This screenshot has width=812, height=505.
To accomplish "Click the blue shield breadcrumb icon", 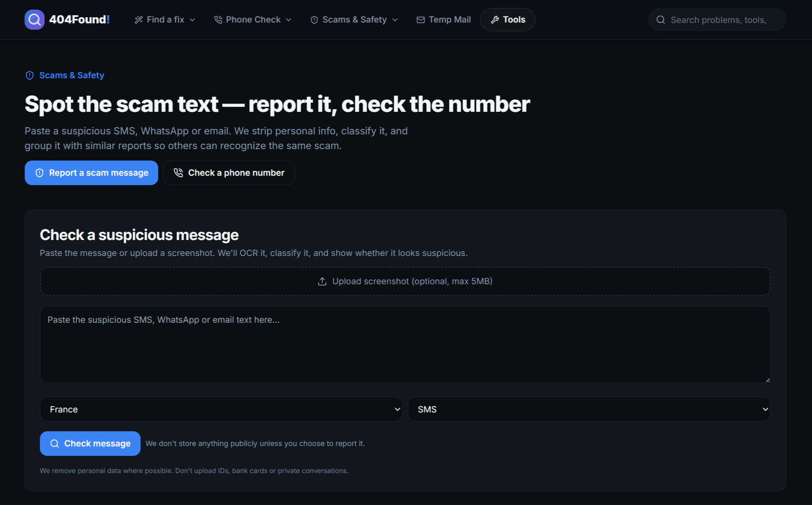I will click(x=29, y=75).
